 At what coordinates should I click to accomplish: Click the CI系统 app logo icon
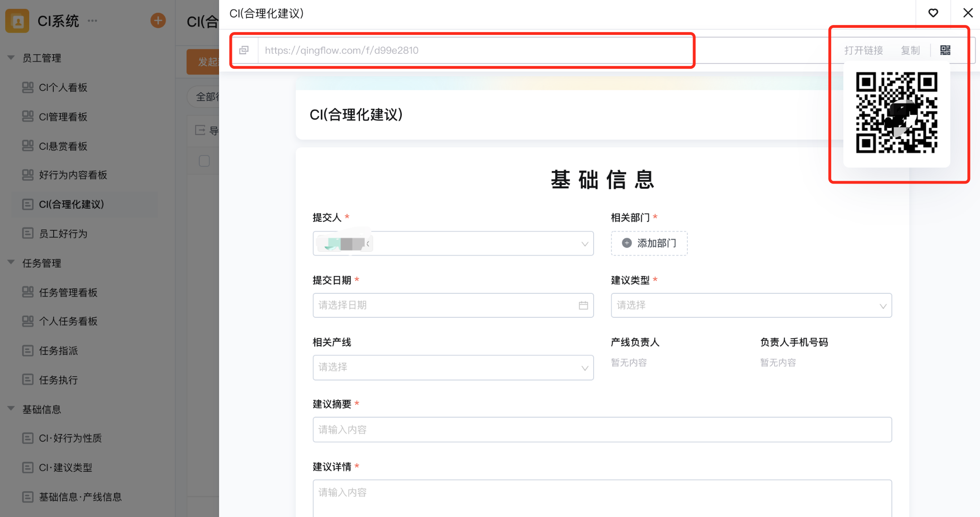(17, 21)
